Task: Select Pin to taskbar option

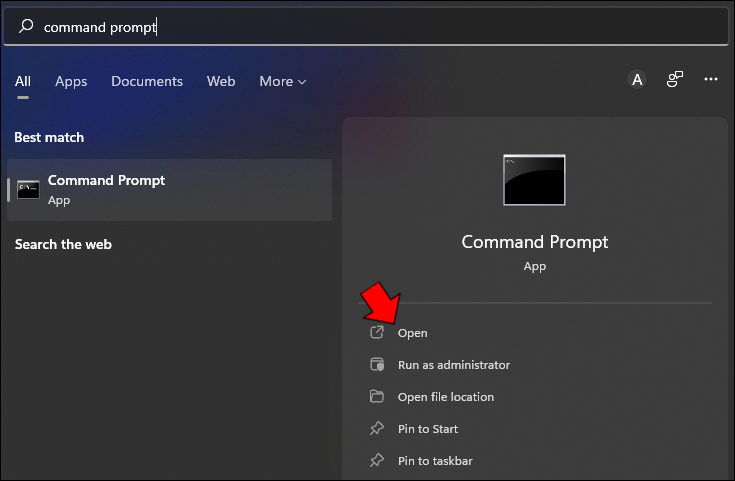Action: click(435, 461)
